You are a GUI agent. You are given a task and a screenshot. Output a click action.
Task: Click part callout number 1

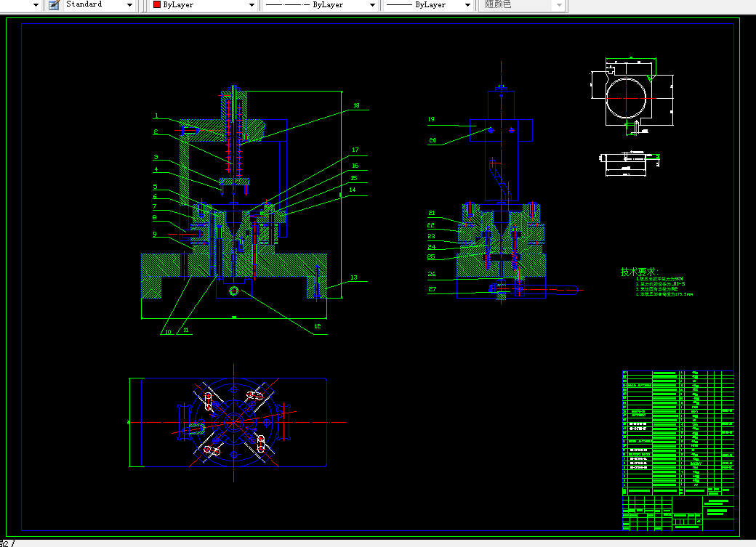156,116
